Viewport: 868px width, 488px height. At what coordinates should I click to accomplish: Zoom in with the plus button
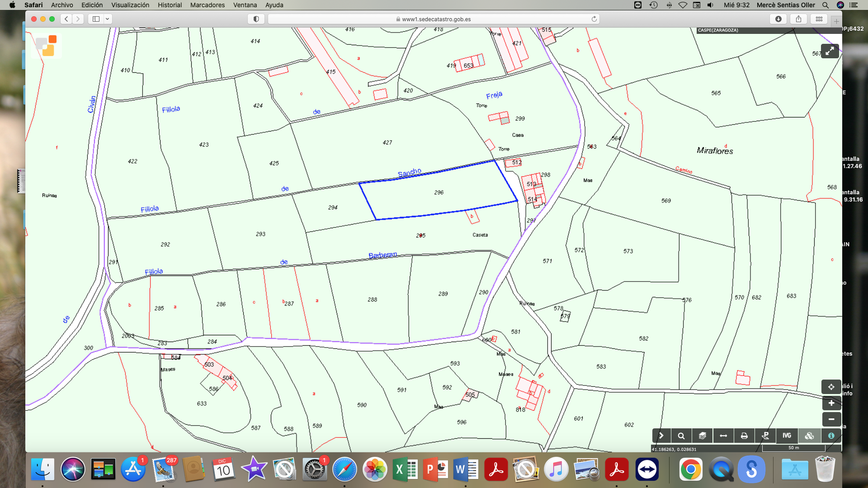pyautogui.click(x=831, y=403)
